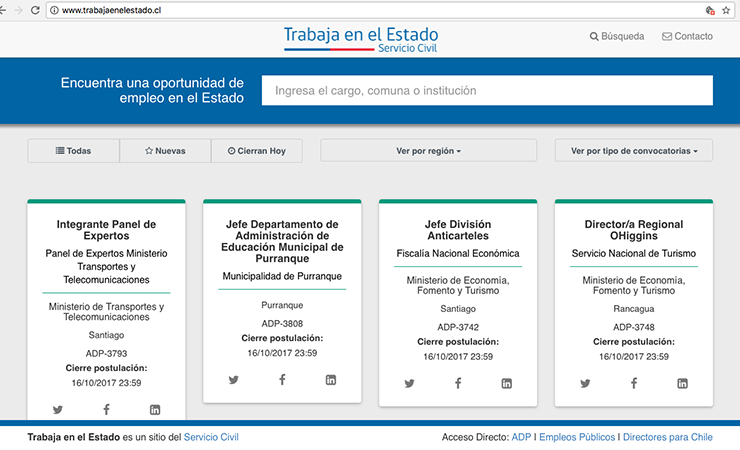Share Integrante Panel de Expertos on Facebook
This screenshot has height=450, width=740.
click(x=107, y=409)
